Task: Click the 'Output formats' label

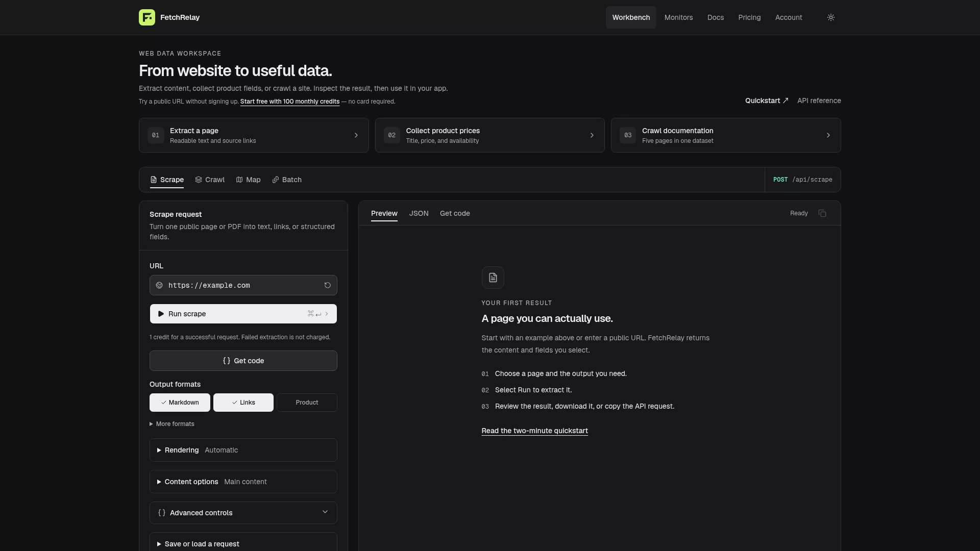Action: point(175,384)
